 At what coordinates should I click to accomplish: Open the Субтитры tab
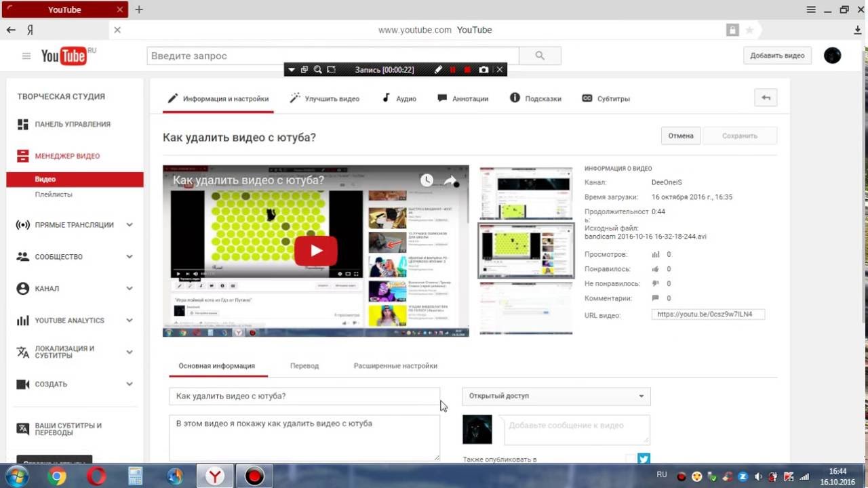coord(606,98)
